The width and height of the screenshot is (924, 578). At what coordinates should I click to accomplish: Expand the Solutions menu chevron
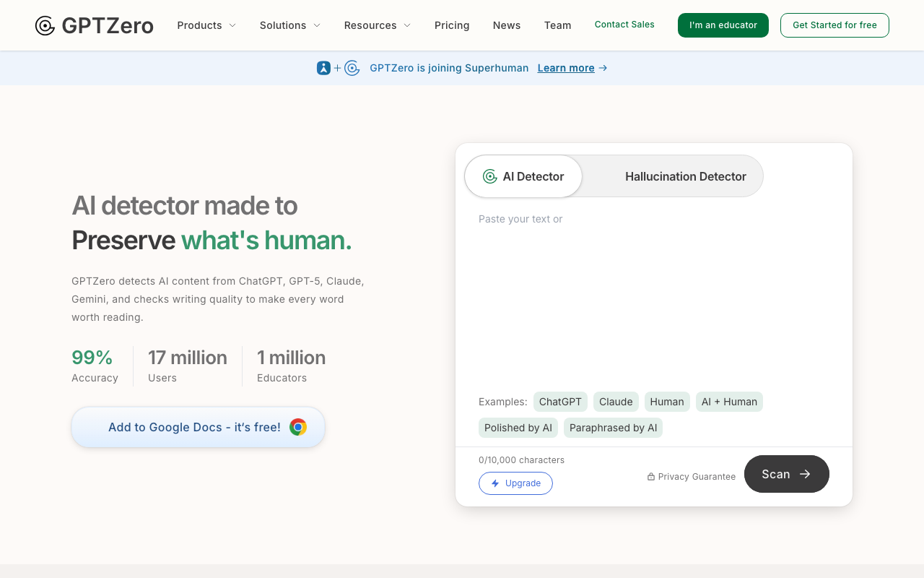click(x=317, y=25)
